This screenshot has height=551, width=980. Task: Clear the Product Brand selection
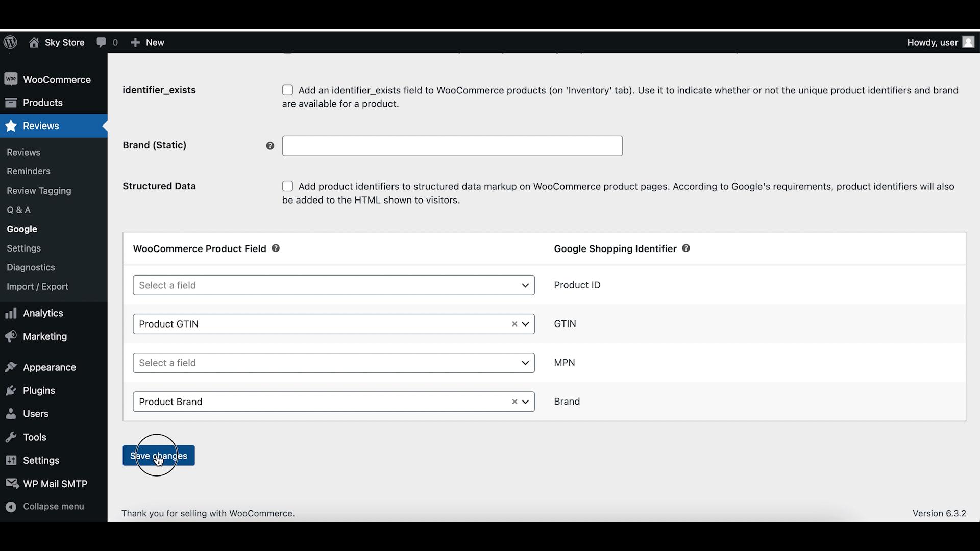(x=514, y=402)
